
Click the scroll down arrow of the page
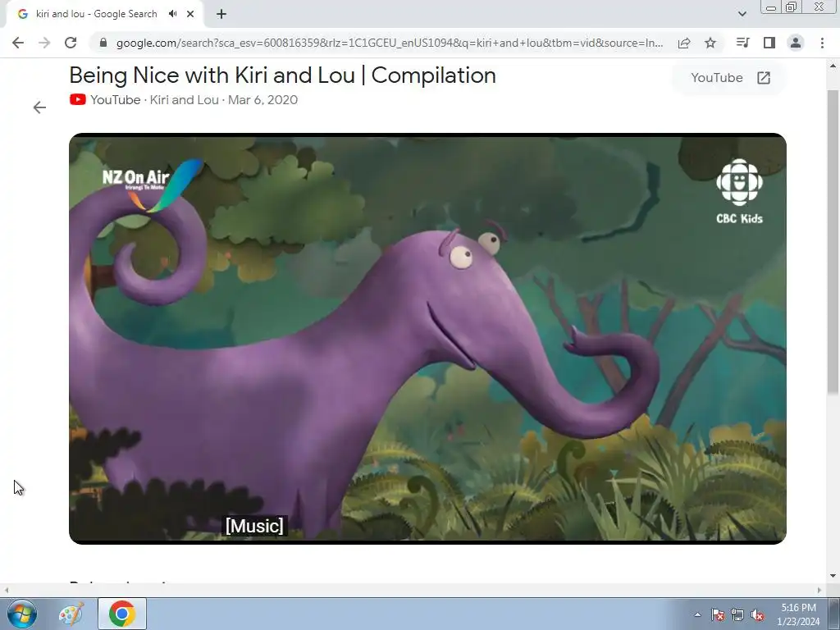(x=833, y=577)
